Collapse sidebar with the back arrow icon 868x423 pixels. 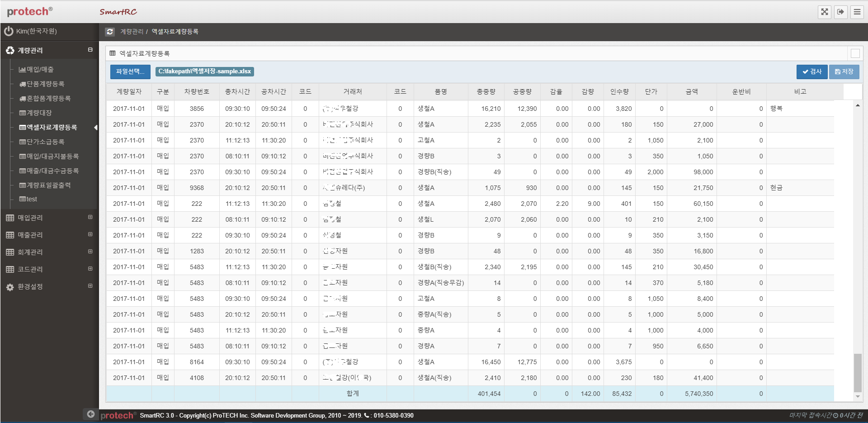(91, 414)
